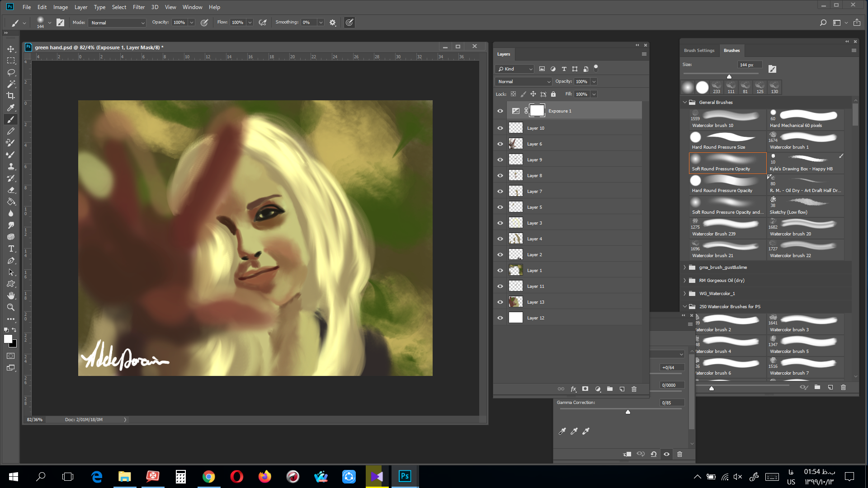Select the Blur tool
This screenshot has width=868, height=488.
11,213
